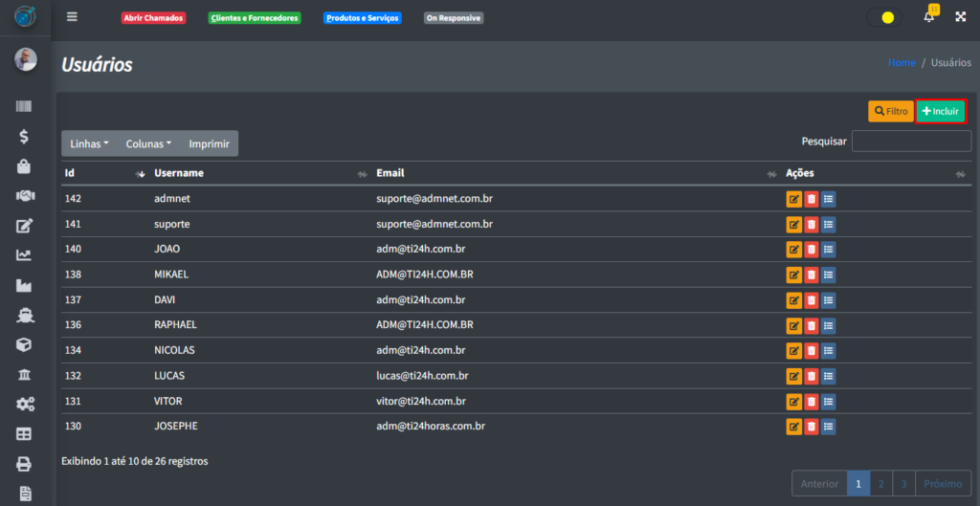Open the notifications bell

tap(928, 17)
